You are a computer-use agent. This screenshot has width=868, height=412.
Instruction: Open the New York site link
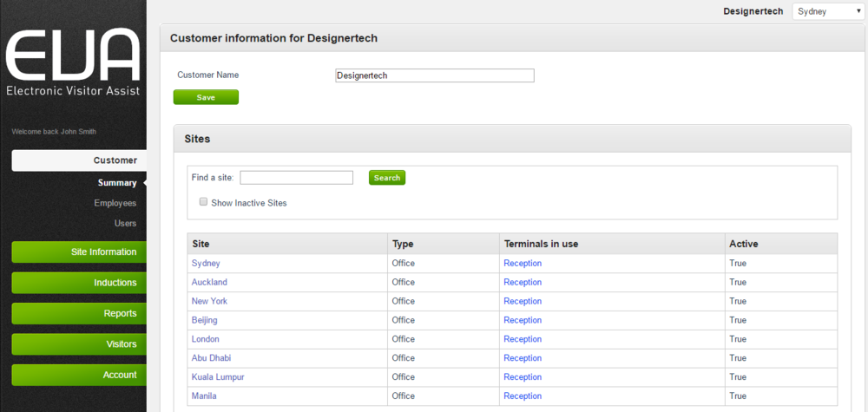click(209, 301)
